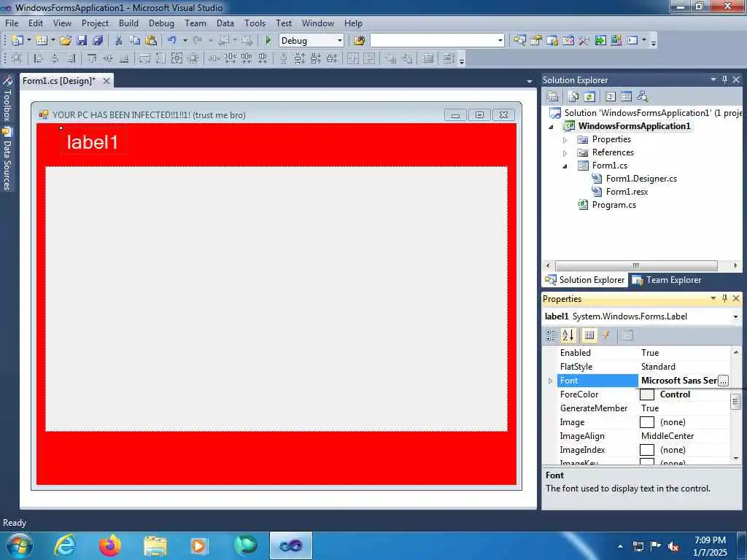Open the Debug configuration dropdown
This screenshot has height=560, width=747.
(x=340, y=41)
